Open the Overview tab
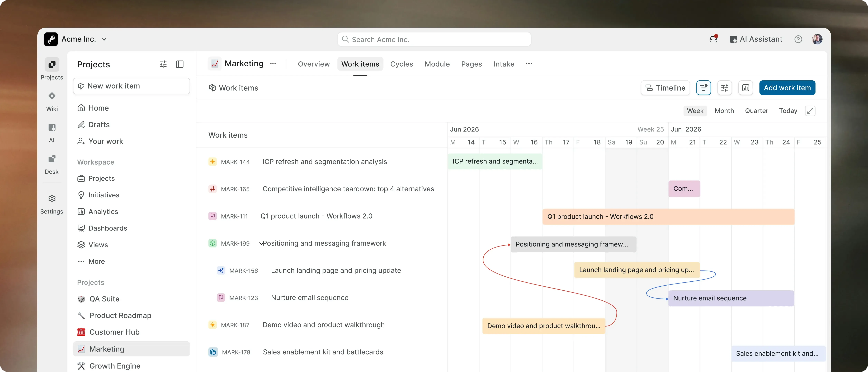Screen dimensions: 868x372 click(x=314, y=64)
